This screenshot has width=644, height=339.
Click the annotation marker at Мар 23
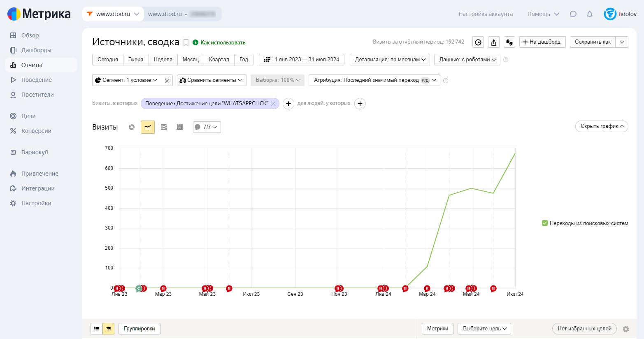[x=163, y=288]
